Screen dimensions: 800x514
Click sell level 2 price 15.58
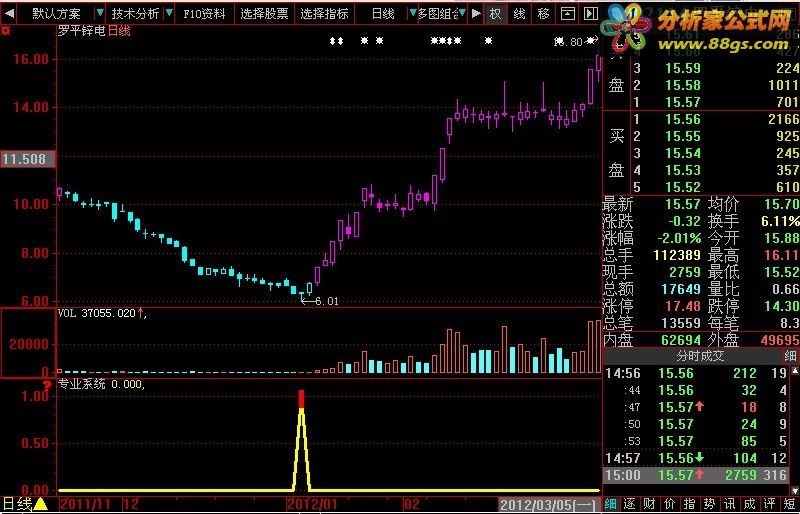point(683,85)
